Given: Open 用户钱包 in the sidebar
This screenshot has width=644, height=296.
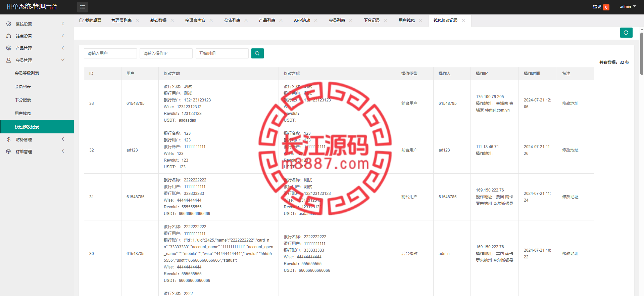Looking at the screenshot, I should click(x=37, y=114).
